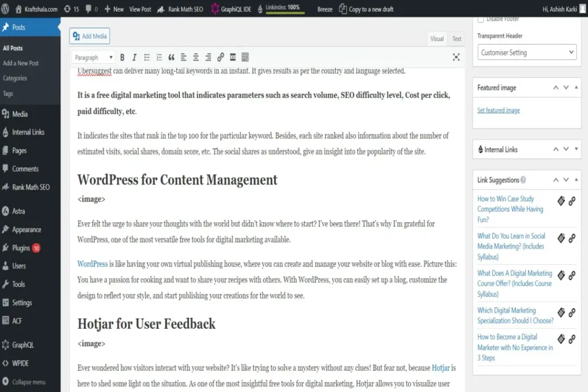588x392 pixels.
Task: Align text right
Action: 208,57
